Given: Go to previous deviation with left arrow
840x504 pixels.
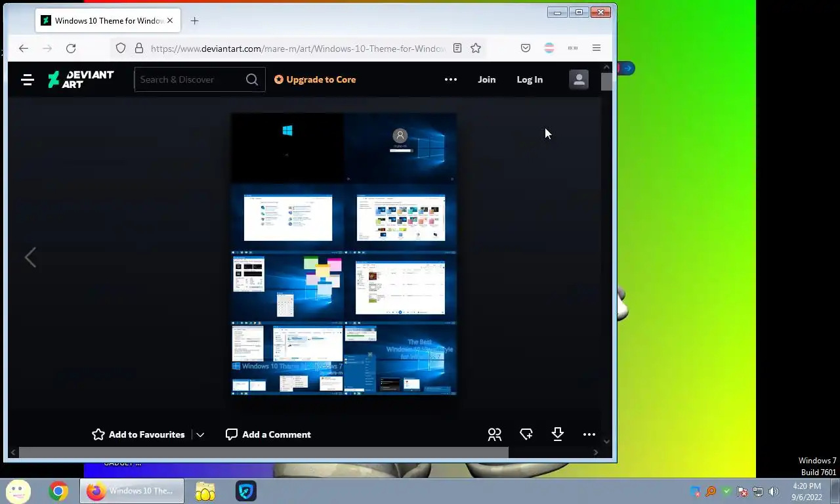Looking at the screenshot, I should click(30, 257).
